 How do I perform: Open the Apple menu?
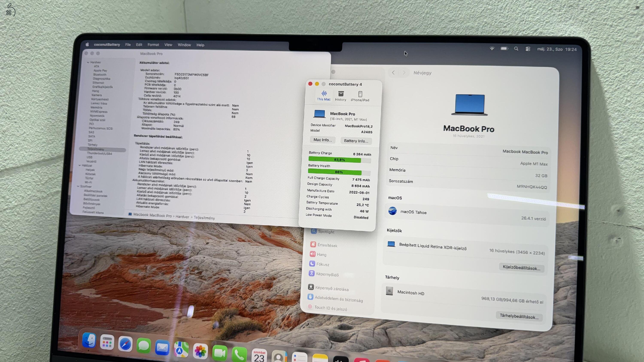[x=87, y=44]
